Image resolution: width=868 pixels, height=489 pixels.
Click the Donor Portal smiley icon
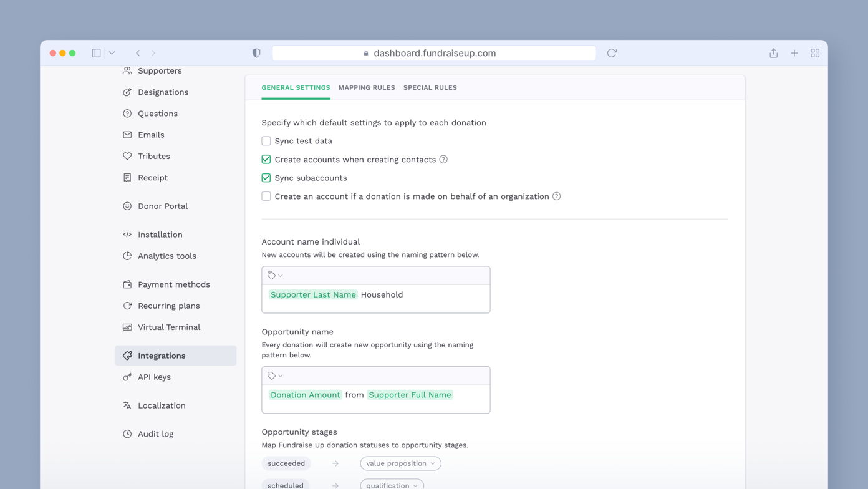127,206
